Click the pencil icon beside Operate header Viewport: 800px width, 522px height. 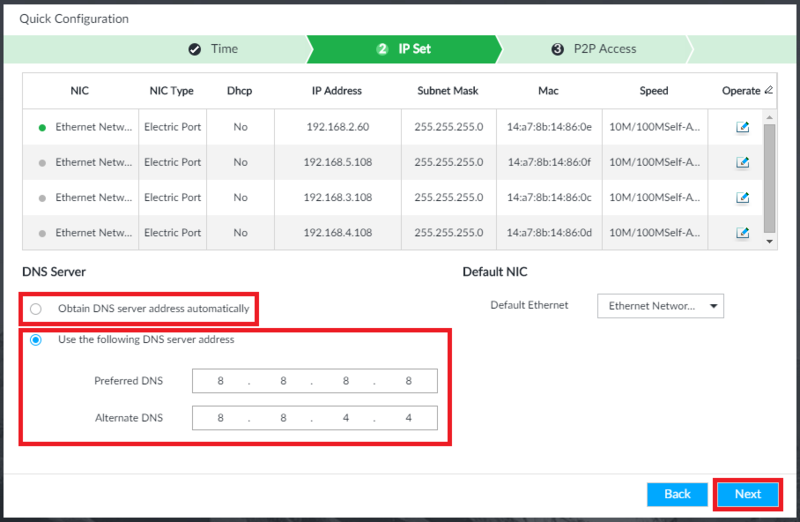click(768, 90)
